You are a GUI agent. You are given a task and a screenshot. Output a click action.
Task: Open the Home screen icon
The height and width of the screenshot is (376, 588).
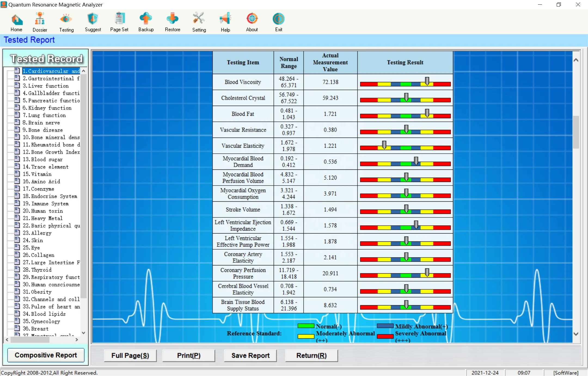[x=16, y=22]
